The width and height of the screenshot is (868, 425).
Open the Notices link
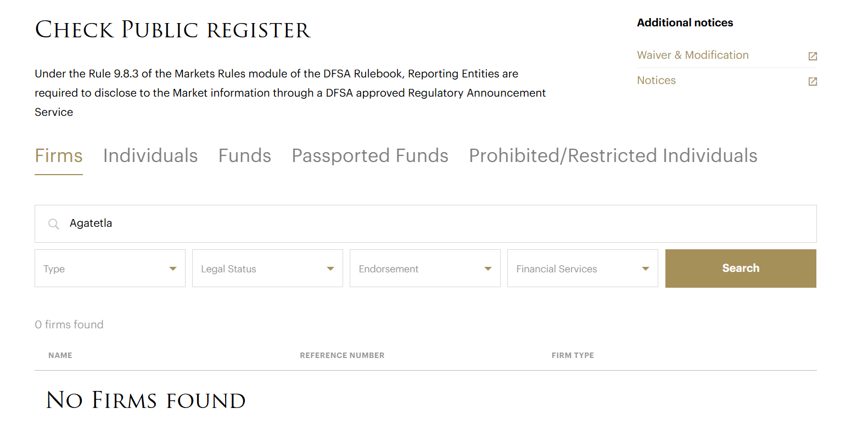point(656,80)
